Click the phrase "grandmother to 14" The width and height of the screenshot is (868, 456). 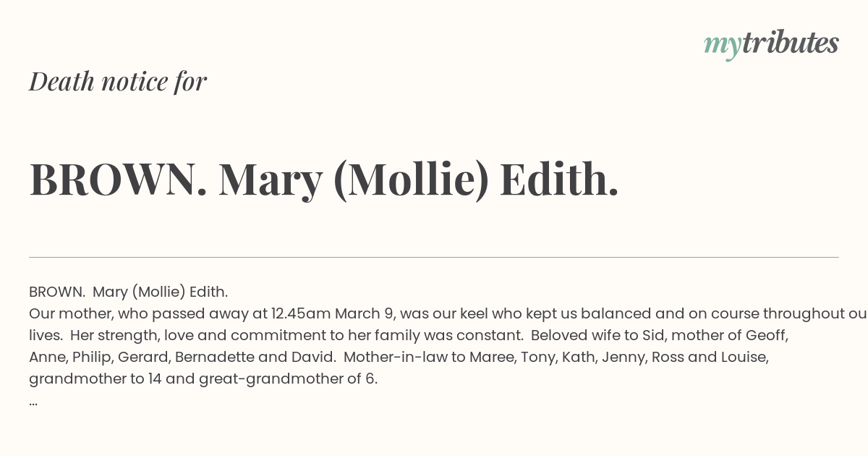pos(95,379)
